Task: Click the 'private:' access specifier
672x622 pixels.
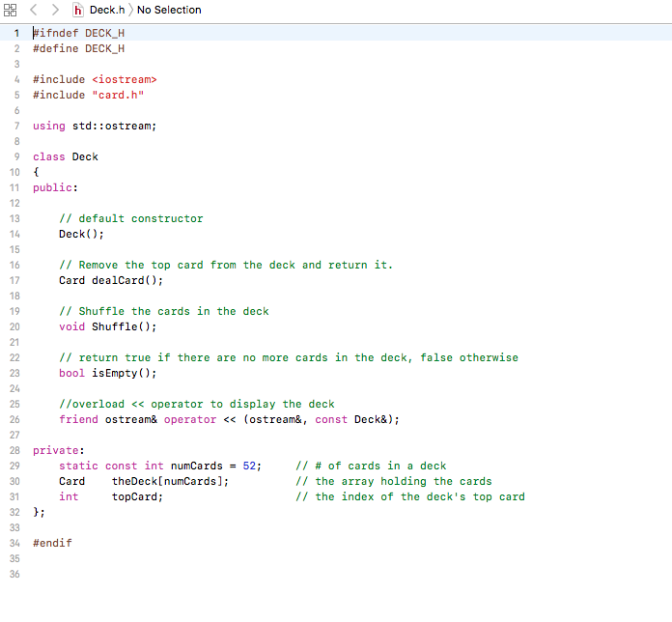Action: 59,450
